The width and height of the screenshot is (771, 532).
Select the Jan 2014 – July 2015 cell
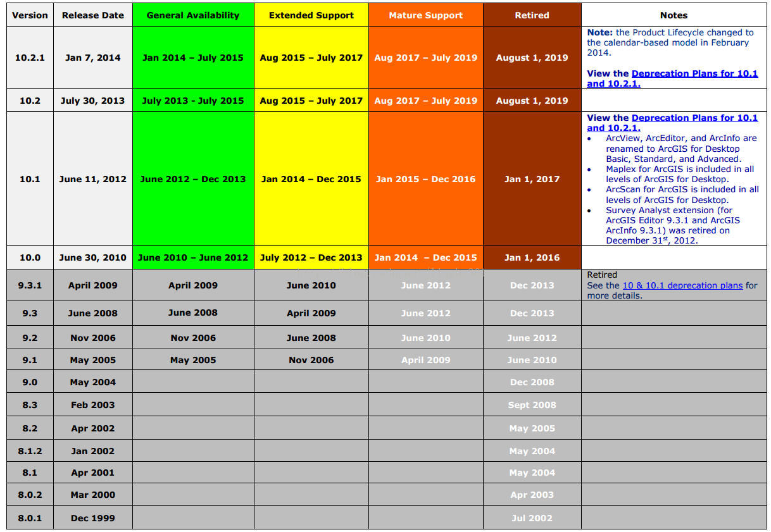tap(193, 58)
